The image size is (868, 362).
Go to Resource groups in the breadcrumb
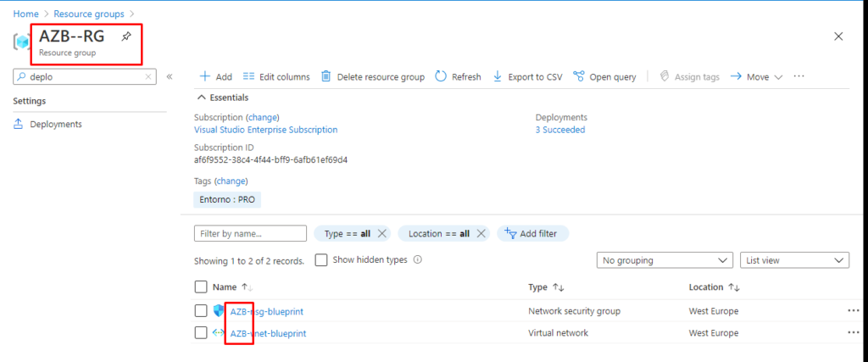[x=89, y=14]
